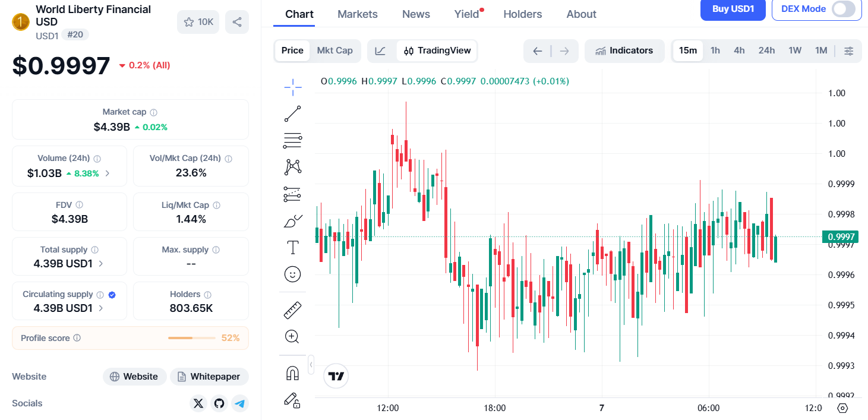
Task: Select the 24h timeframe
Action: coord(766,50)
